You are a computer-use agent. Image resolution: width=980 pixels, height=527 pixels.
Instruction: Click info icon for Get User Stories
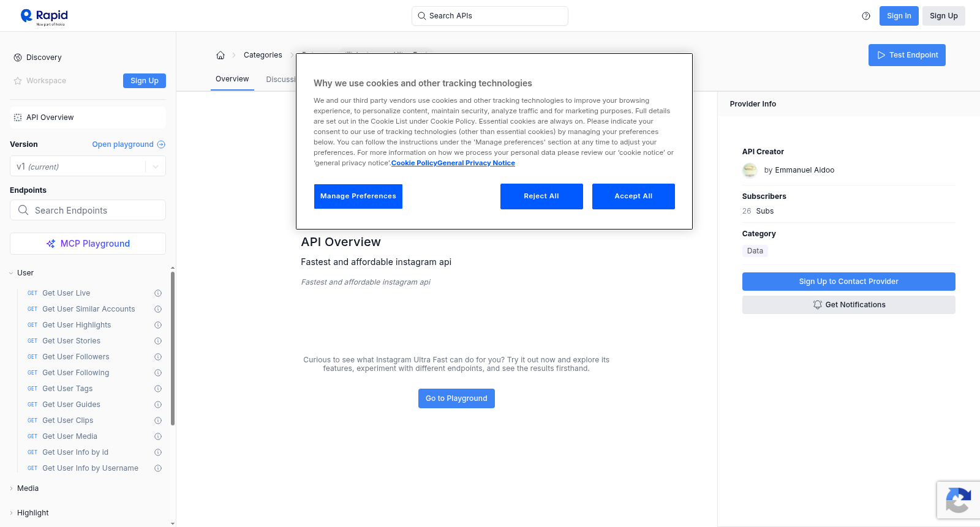[158, 341]
